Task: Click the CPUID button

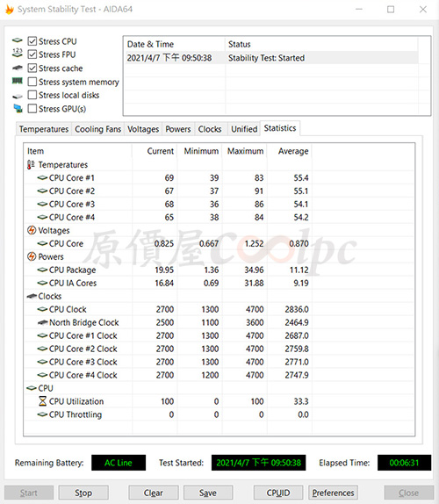Action: pos(278,493)
